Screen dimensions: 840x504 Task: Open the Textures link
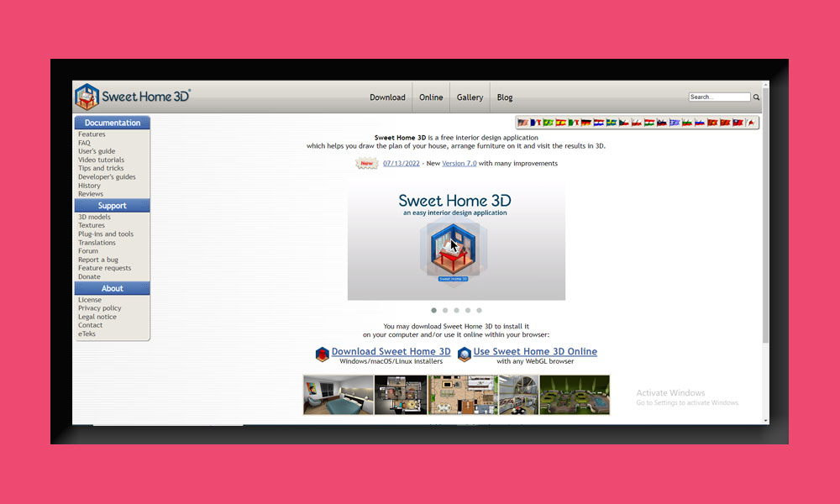92,225
